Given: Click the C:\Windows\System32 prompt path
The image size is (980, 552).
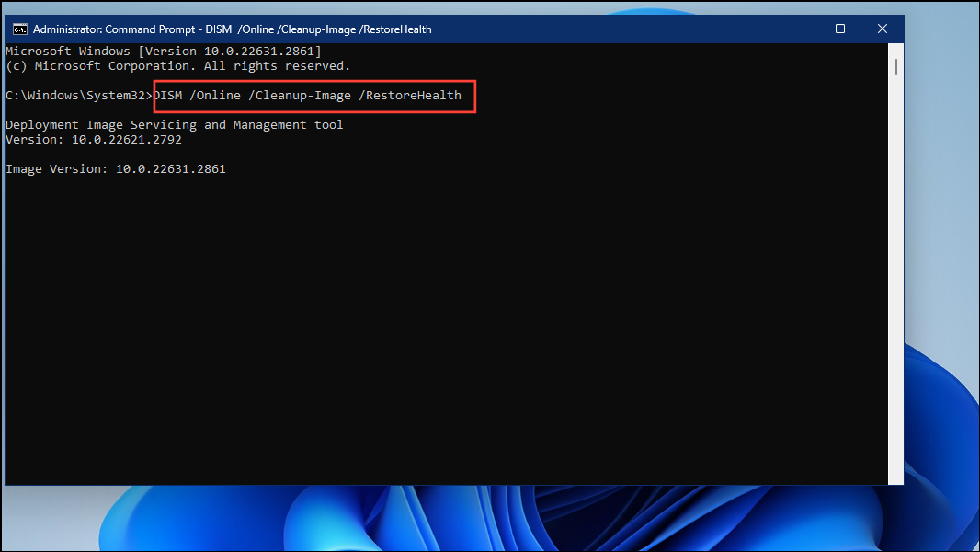Looking at the screenshot, I should 78,95.
